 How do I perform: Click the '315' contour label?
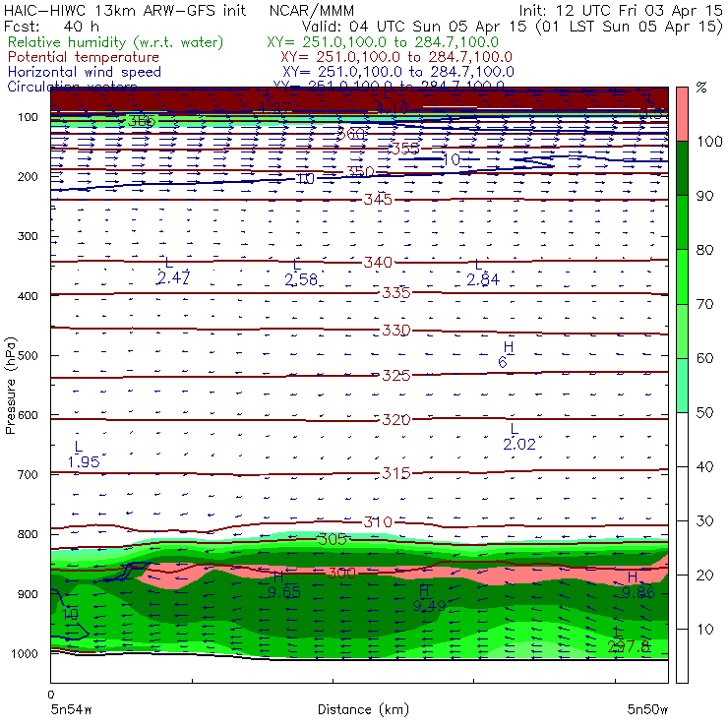click(x=396, y=473)
